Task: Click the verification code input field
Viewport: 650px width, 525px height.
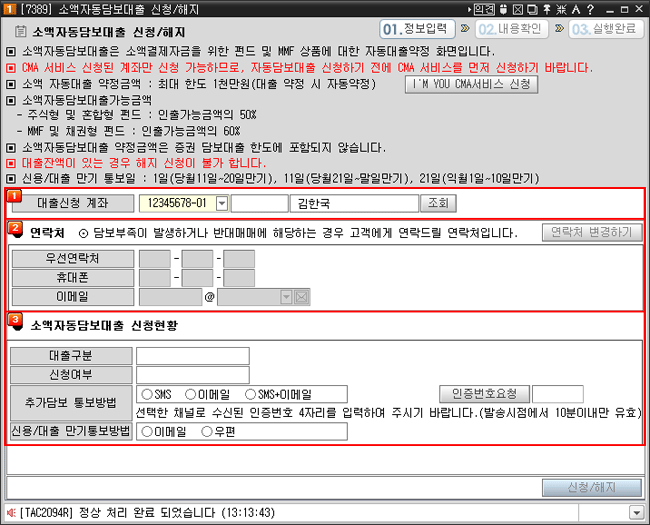Action: (x=557, y=394)
